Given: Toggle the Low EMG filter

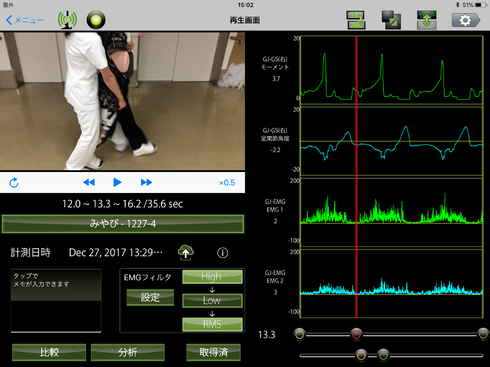Looking at the screenshot, I should click(212, 301).
